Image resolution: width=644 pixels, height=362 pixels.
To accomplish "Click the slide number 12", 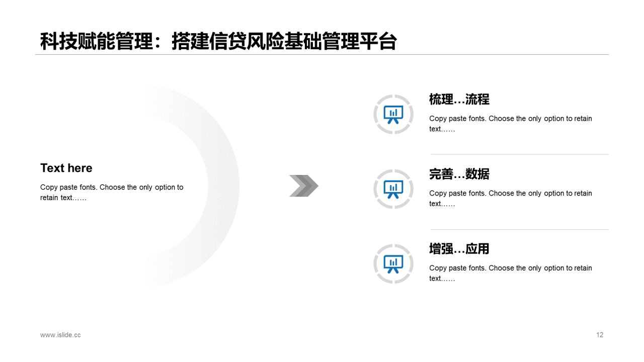I will click(x=600, y=335).
